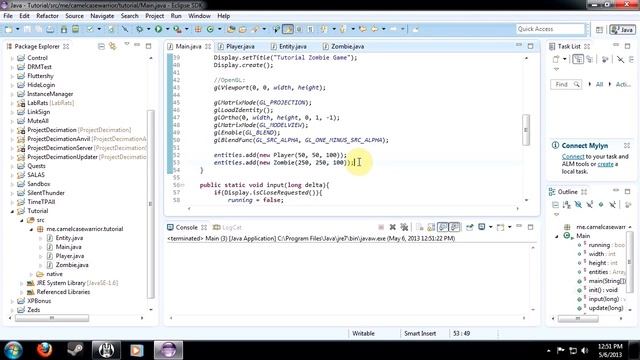Screen dimensions: 640x360
Task: Open the New file dropdown arrow
Action: pos(17,29)
